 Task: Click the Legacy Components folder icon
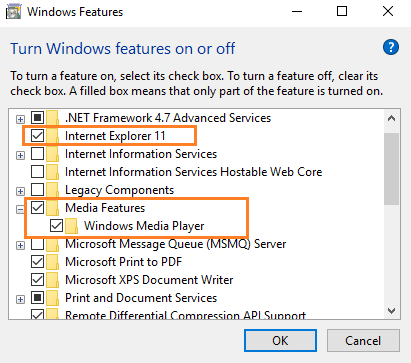53,190
